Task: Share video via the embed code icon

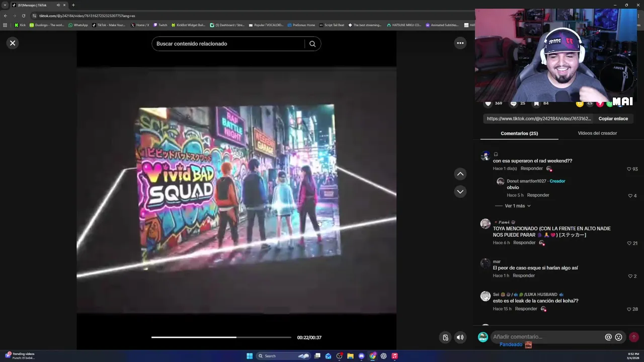Action: pyautogui.click(x=590, y=104)
